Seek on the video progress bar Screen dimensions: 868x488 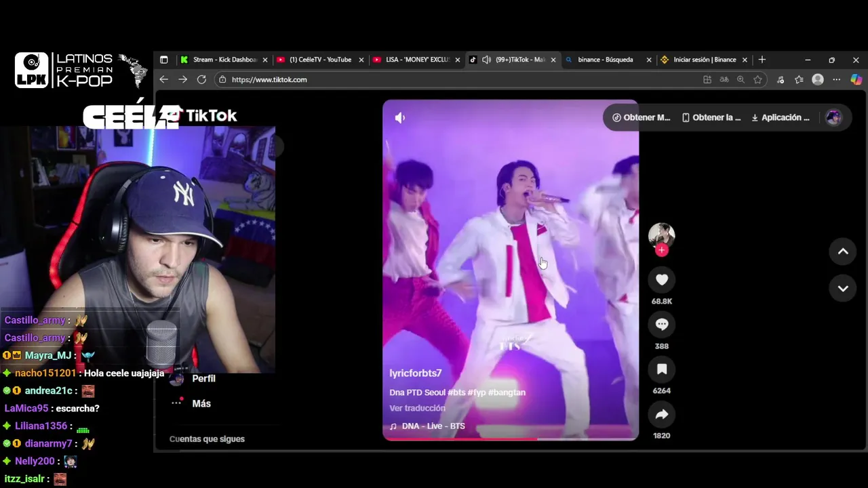click(511, 439)
